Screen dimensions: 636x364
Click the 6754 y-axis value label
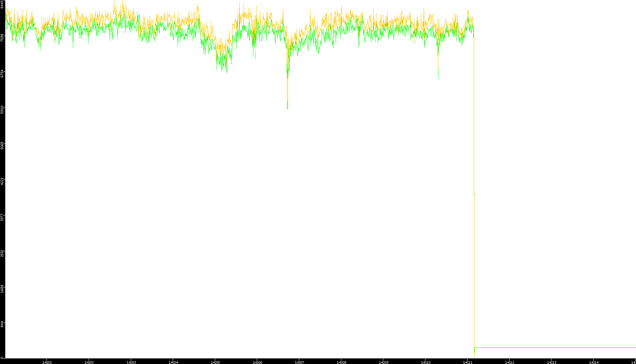[x=2, y=74]
